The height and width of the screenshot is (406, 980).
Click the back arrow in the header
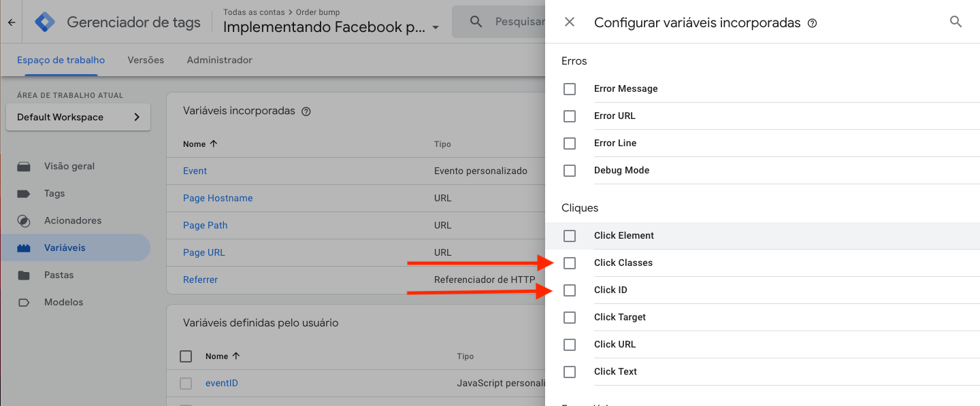[11, 22]
